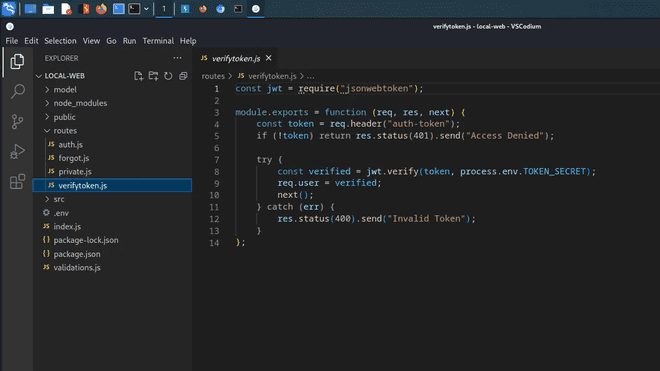This screenshot has height=371, width=660.
Task: Toggle the Explorer view icon
Action: tap(17, 61)
